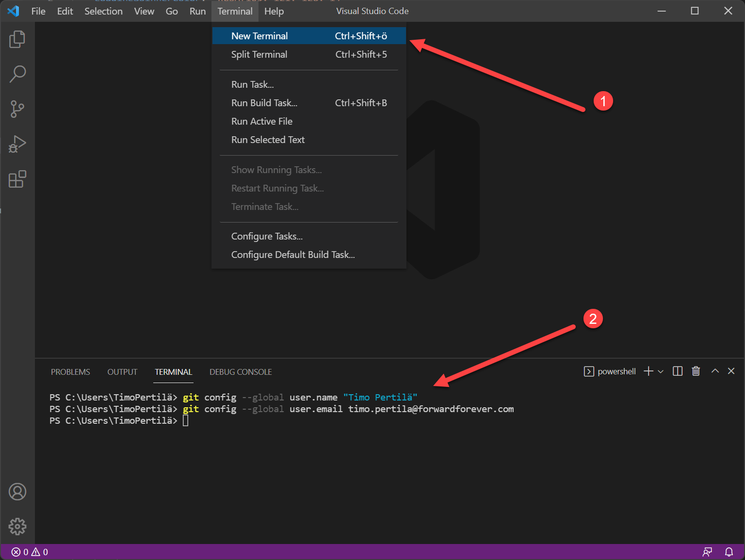Viewport: 745px width, 560px height.
Task: Open the Explorer view in activity bar
Action: tap(17, 39)
